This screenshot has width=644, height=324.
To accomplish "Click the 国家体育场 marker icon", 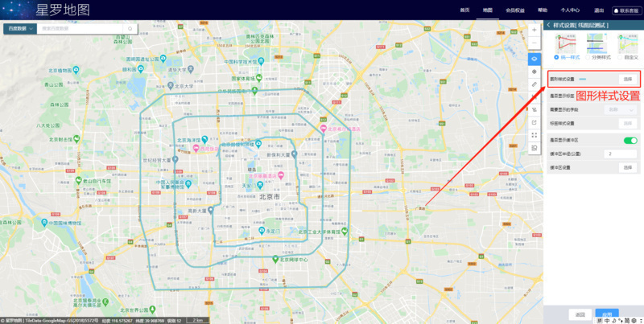I will coord(259,77).
